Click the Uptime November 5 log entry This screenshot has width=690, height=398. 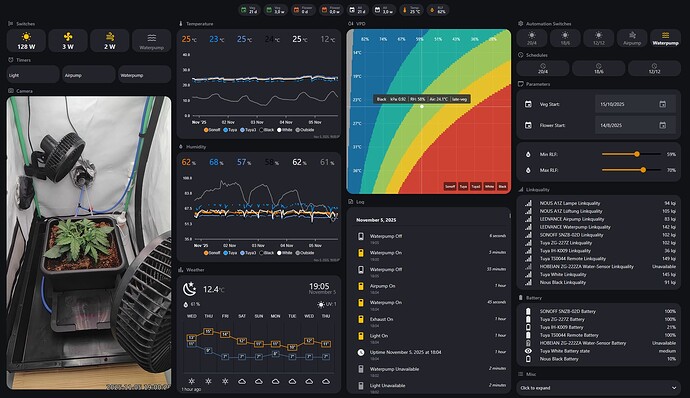click(432, 354)
